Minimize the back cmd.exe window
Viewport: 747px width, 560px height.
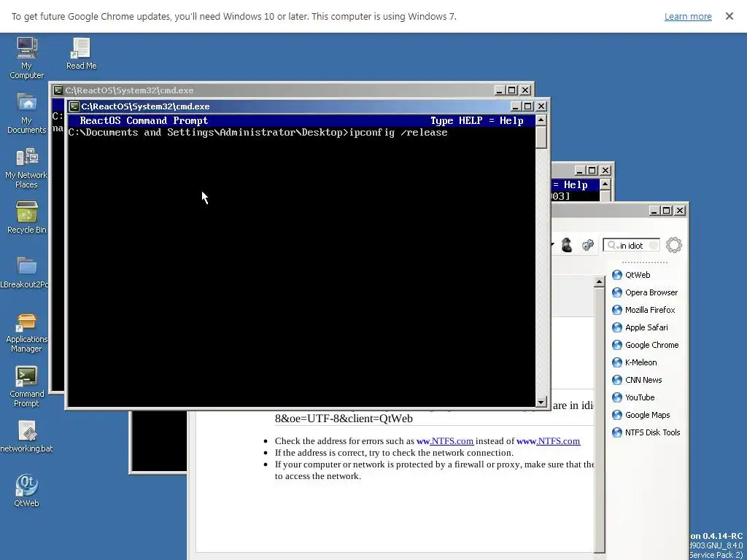pyautogui.click(x=499, y=90)
